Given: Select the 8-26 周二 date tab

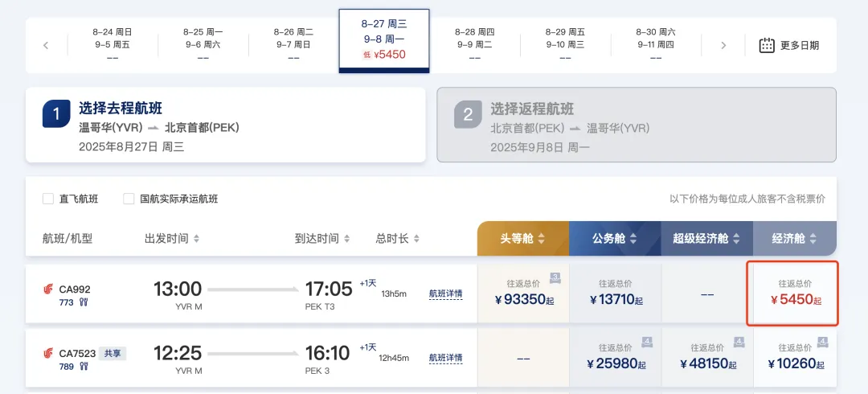Looking at the screenshot, I should [x=293, y=44].
